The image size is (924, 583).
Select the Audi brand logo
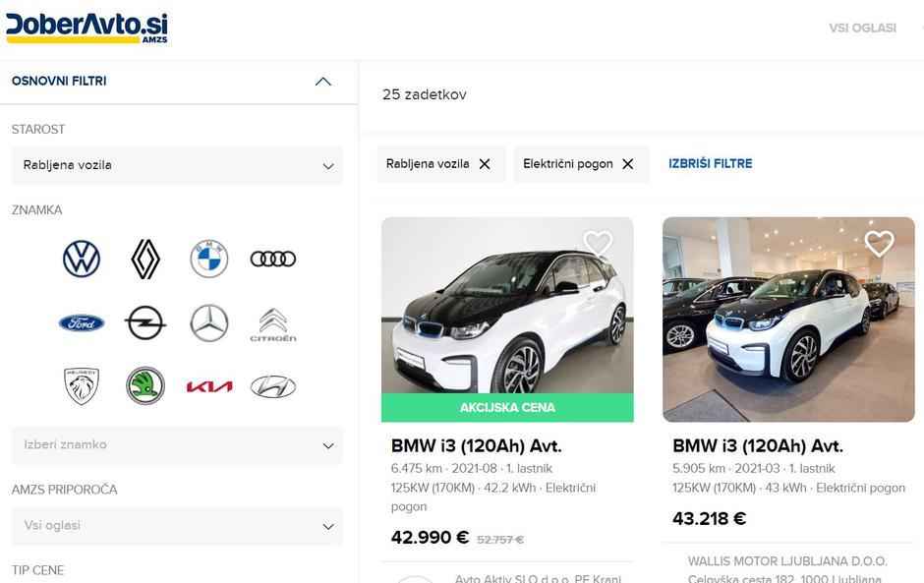coord(273,259)
